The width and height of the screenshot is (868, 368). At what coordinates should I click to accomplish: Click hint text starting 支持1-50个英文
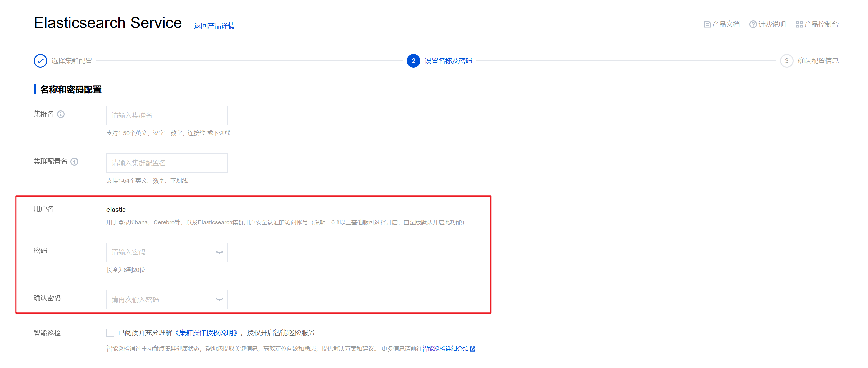pyautogui.click(x=170, y=133)
